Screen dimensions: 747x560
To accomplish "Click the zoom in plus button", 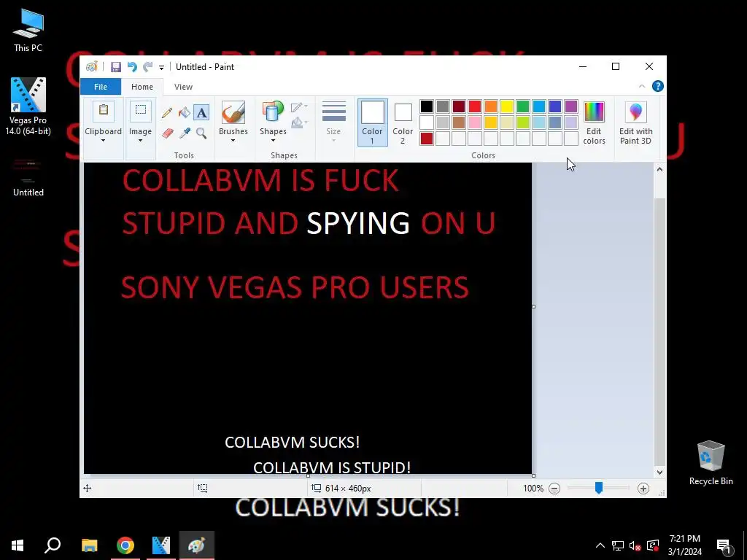I will pyautogui.click(x=643, y=489).
